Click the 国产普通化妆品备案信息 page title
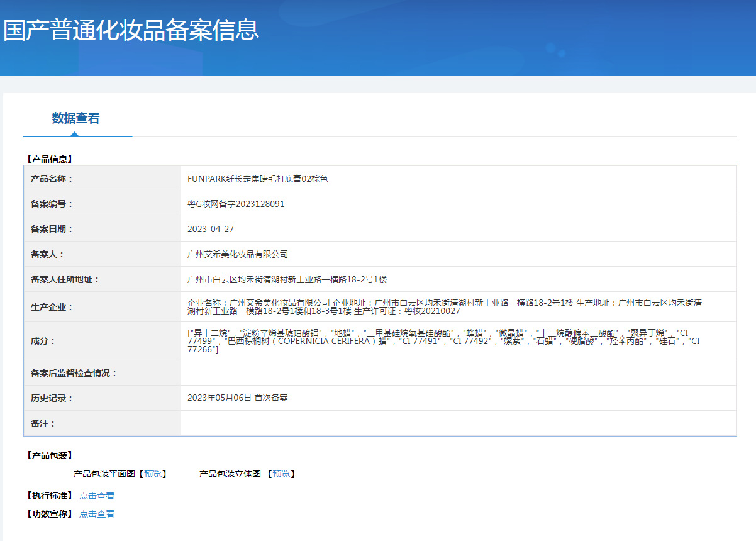Viewport: 756px width, 541px height. [x=131, y=30]
